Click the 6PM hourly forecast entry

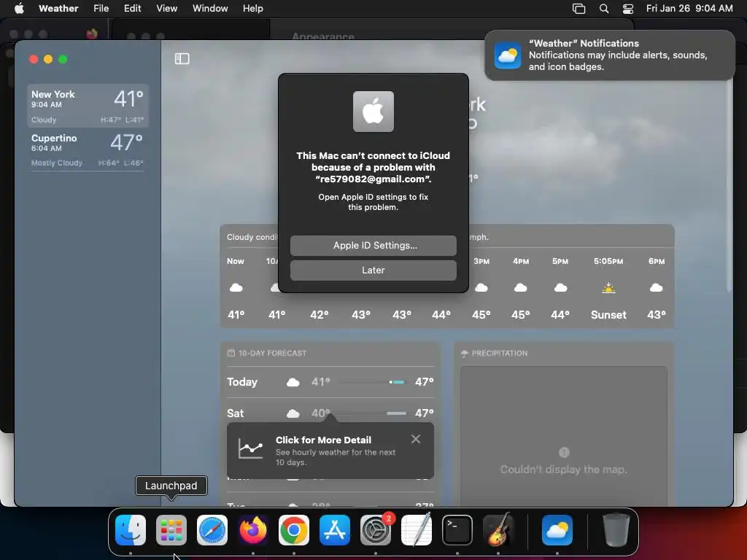(657, 287)
